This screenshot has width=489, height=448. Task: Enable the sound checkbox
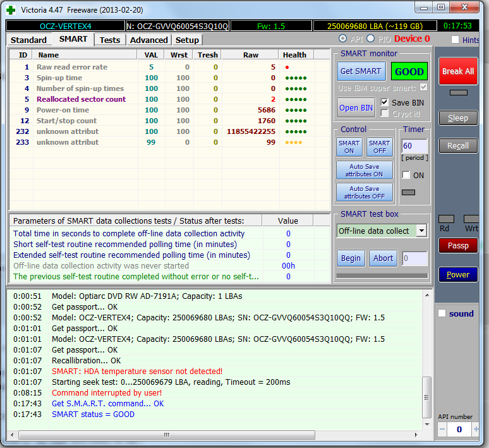(442, 313)
